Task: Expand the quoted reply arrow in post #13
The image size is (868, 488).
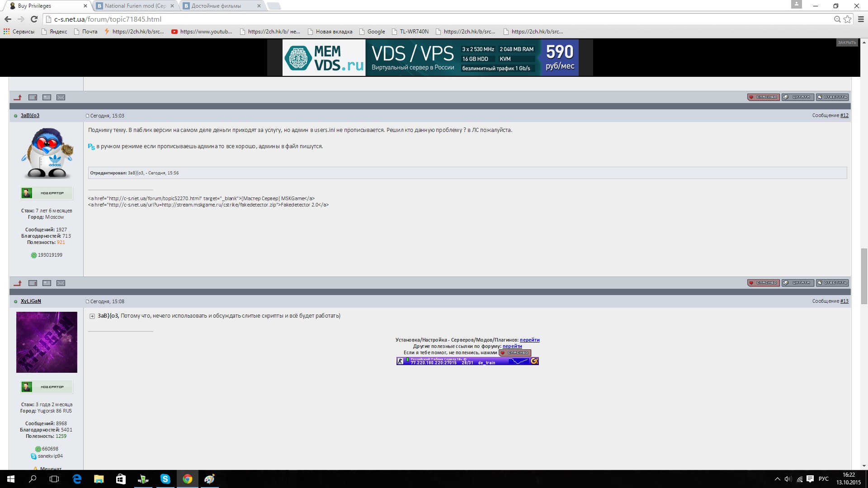Action: [x=92, y=316]
